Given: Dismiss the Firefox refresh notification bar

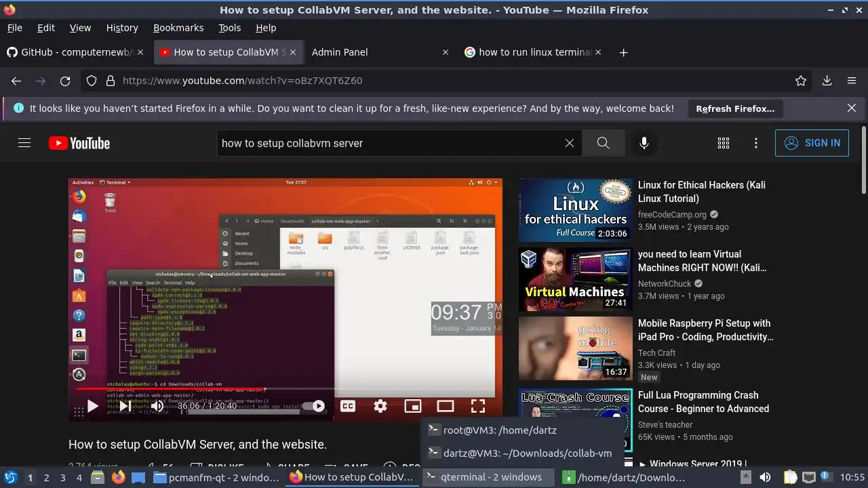Looking at the screenshot, I should coord(852,108).
